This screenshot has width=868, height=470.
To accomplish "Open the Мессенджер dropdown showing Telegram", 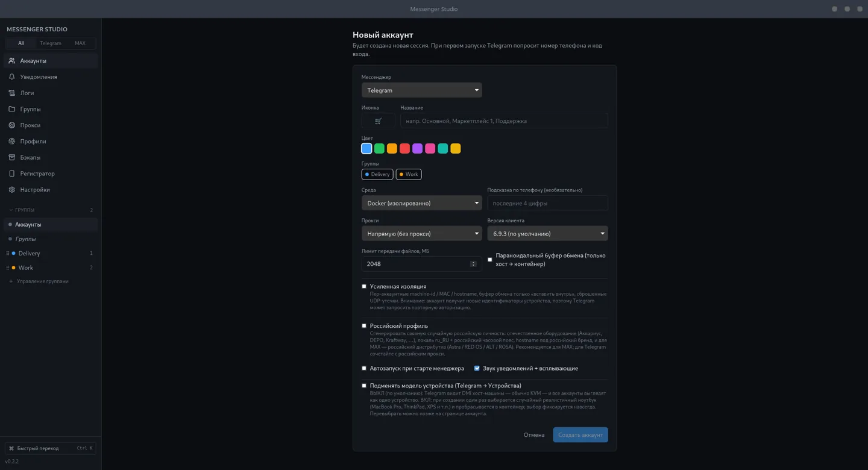I will (x=421, y=90).
